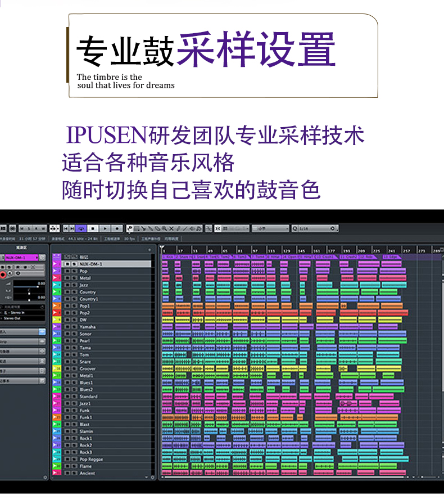This screenshot has height=504, width=444.
Task: Select the Range Selection tool
Action: (137, 228)
